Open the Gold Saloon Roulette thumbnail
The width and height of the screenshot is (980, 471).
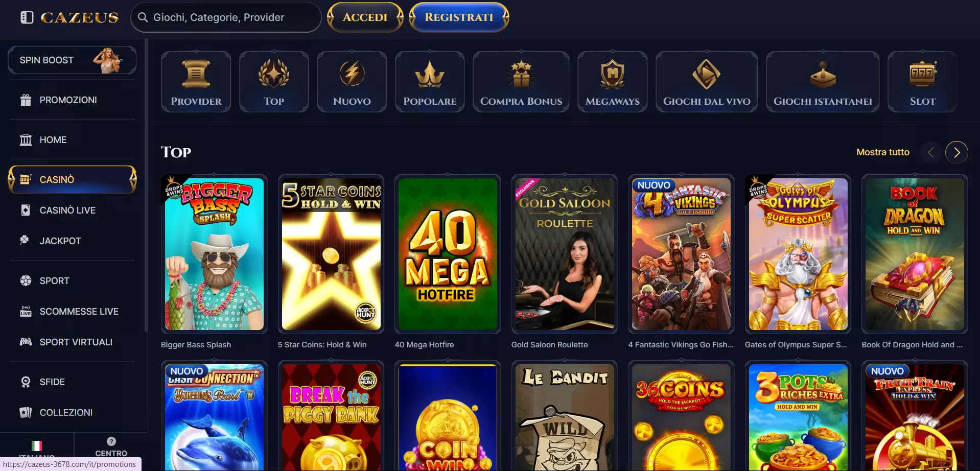pyautogui.click(x=565, y=254)
